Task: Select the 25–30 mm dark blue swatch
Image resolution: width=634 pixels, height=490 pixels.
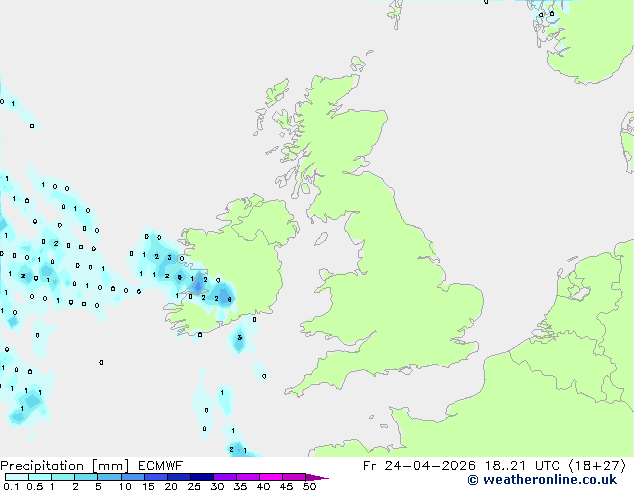Action: 201,477
